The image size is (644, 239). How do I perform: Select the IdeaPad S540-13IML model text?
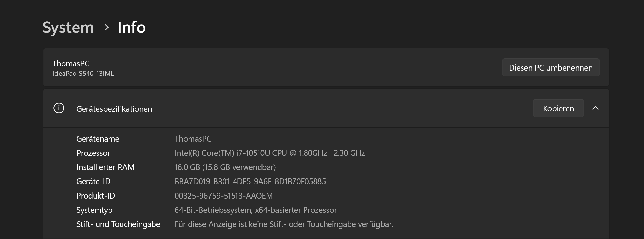83,74
